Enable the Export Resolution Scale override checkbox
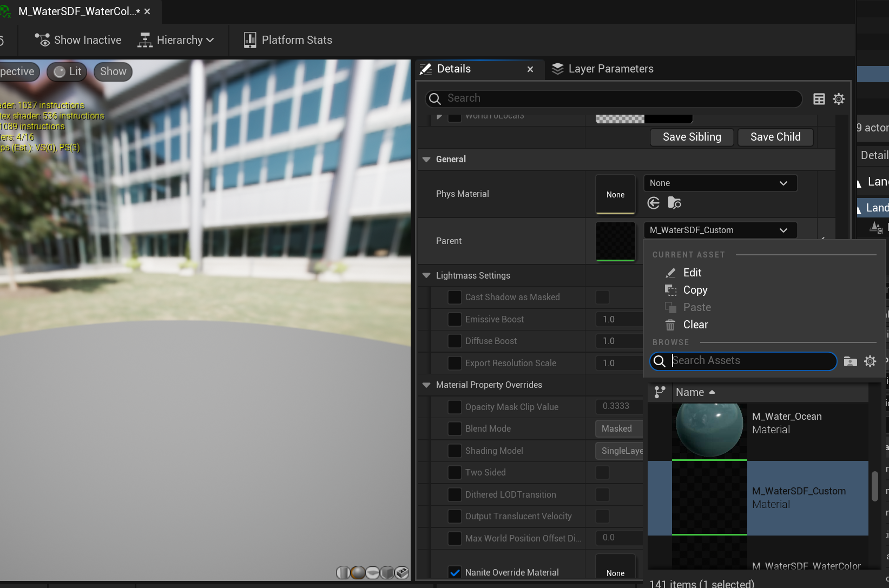The height and width of the screenshot is (588, 889). coord(455,363)
